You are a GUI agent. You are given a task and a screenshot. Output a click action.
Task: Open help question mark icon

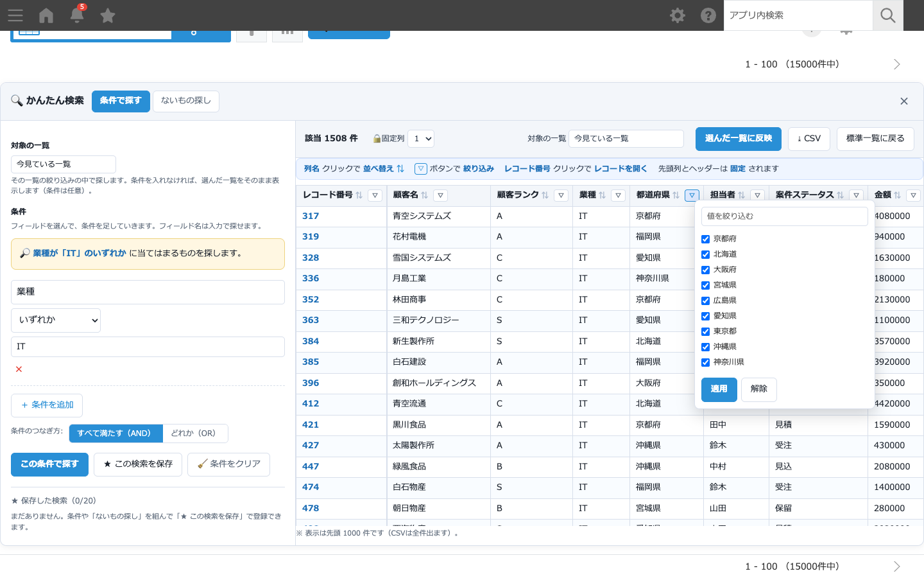708,15
